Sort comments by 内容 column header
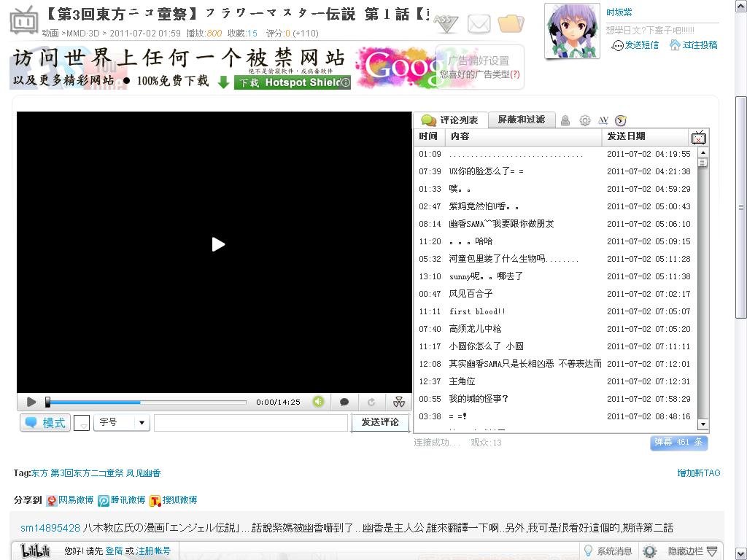This screenshot has height=560, width=747. (524, 136)
